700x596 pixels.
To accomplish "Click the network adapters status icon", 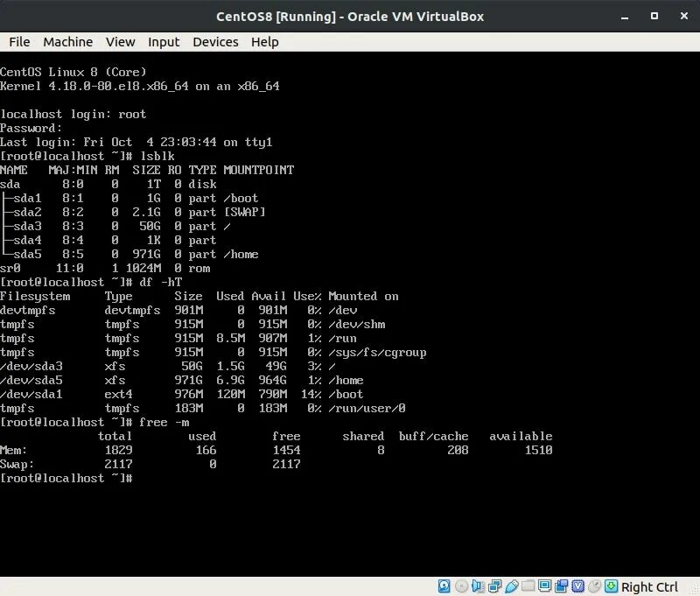I will coord(495,585).
